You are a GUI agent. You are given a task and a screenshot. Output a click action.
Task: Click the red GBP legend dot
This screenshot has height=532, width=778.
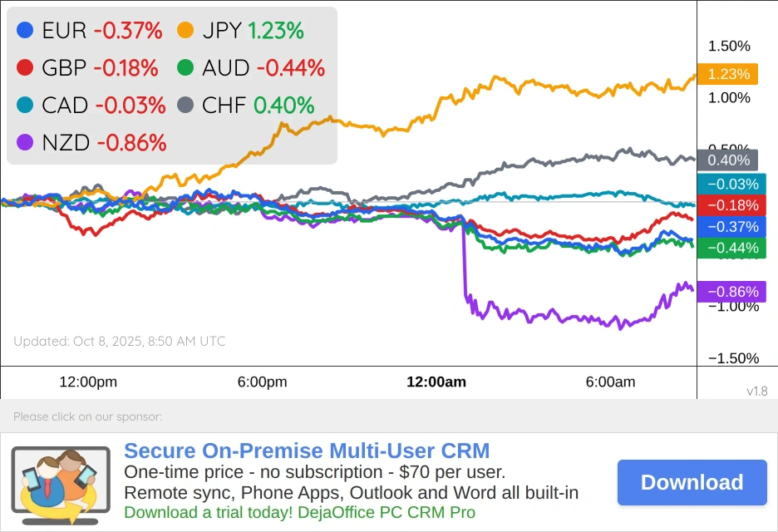[x=25, y=68]
